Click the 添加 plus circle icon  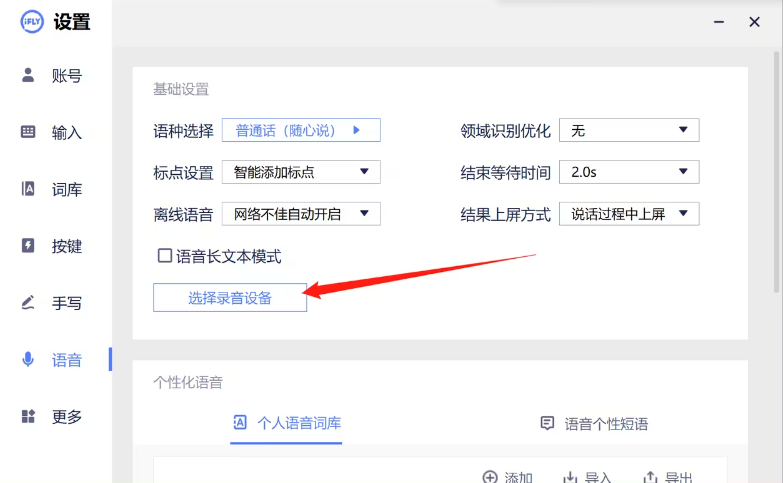click(x=490, y=477)
